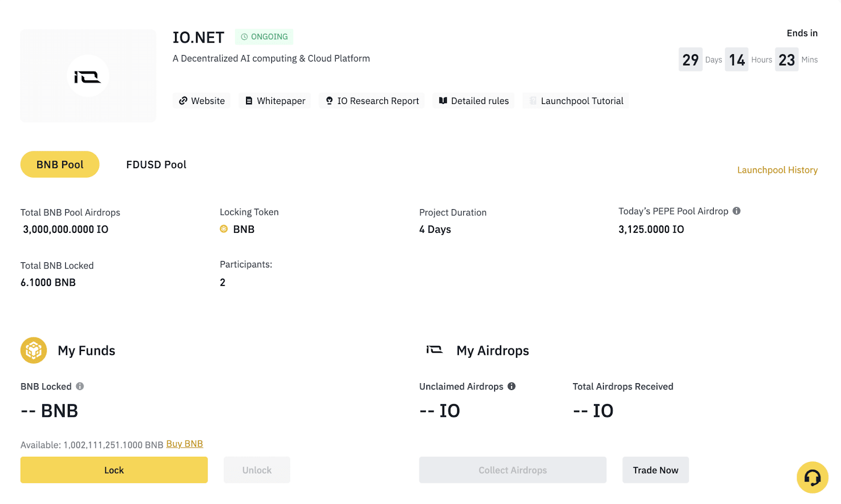Open Launchpool History
The image size is (841, 504).
point(777,170)
